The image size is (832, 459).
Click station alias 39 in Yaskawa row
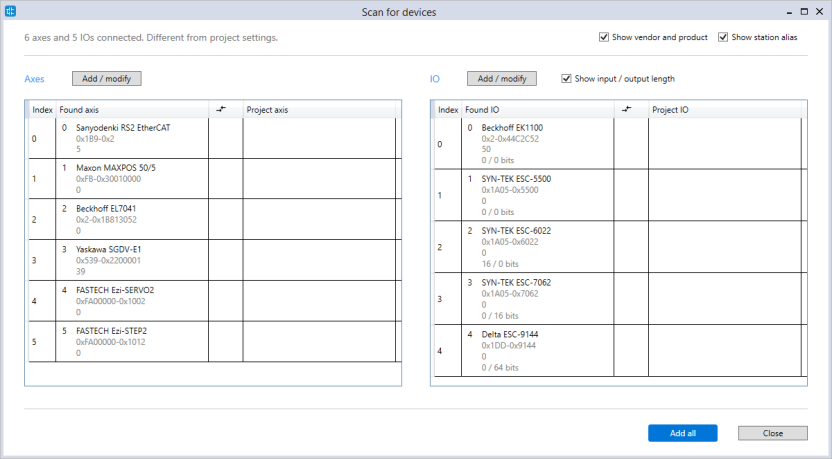[x=81, y=272]
